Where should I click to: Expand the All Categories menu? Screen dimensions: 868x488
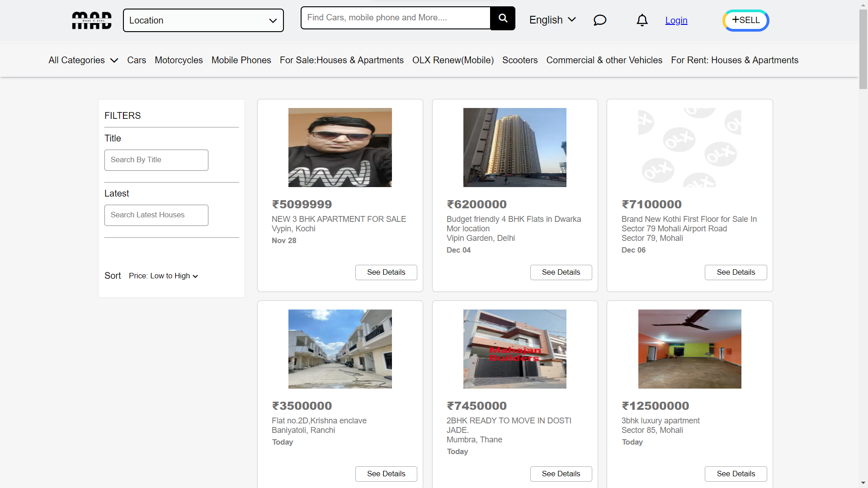[83, 60]
